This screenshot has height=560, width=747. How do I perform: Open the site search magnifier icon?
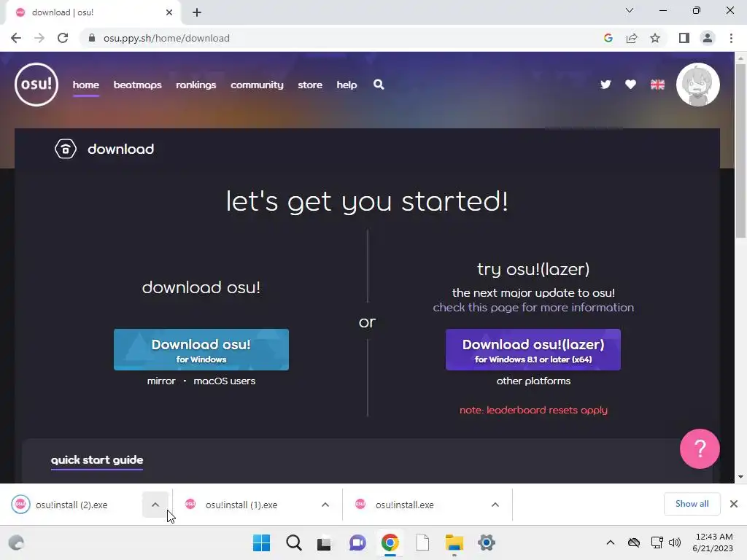click(379, 85)
